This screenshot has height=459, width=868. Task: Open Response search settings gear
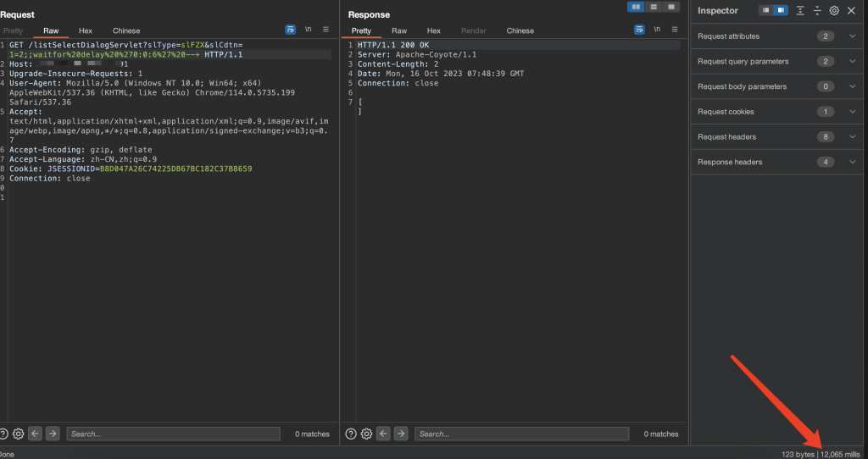(x=366, y=434)
